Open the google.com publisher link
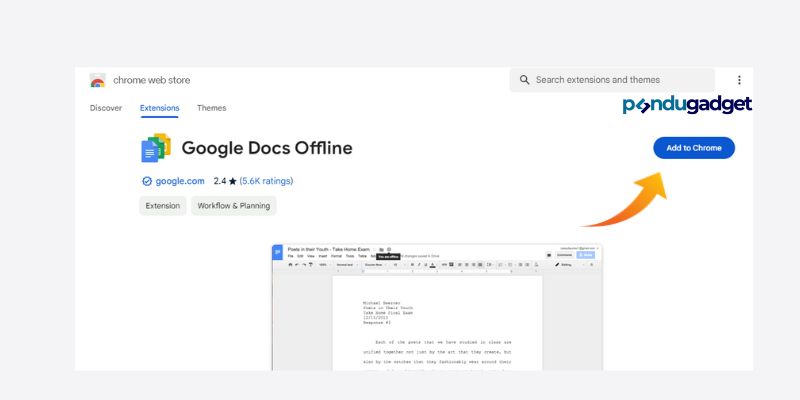 pos(180,181)
